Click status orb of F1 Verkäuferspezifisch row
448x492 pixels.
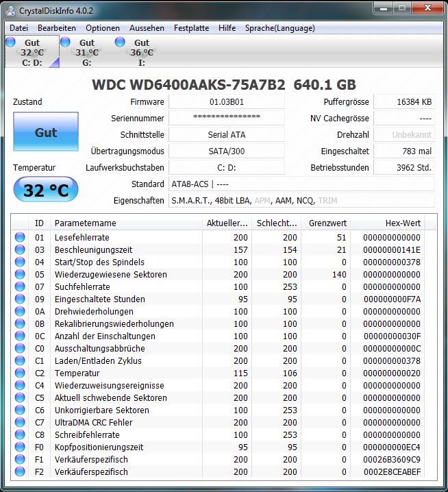(x=20, y=459)
